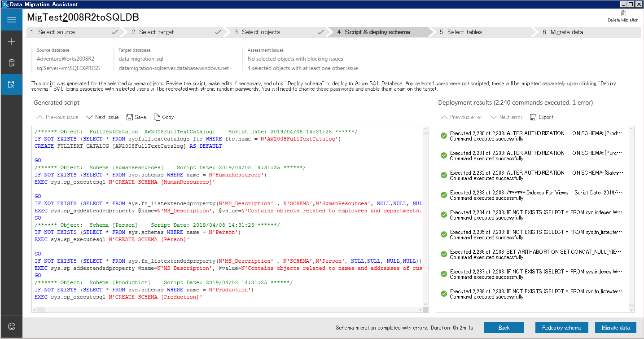Open the smiley feedback icon
644x339 pixels.
tap(12, 326)
